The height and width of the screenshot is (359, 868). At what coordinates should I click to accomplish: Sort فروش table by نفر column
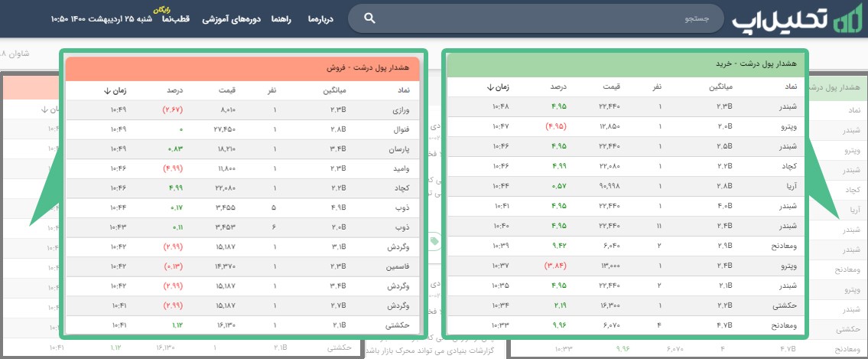pyautogui.click(x=271, y=91)
